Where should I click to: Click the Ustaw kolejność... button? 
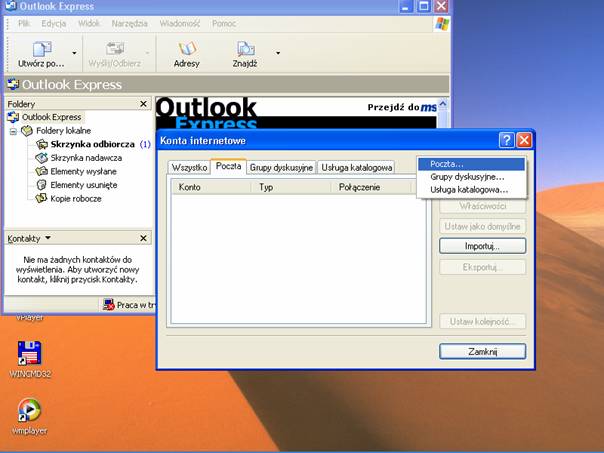coord(482,322)
